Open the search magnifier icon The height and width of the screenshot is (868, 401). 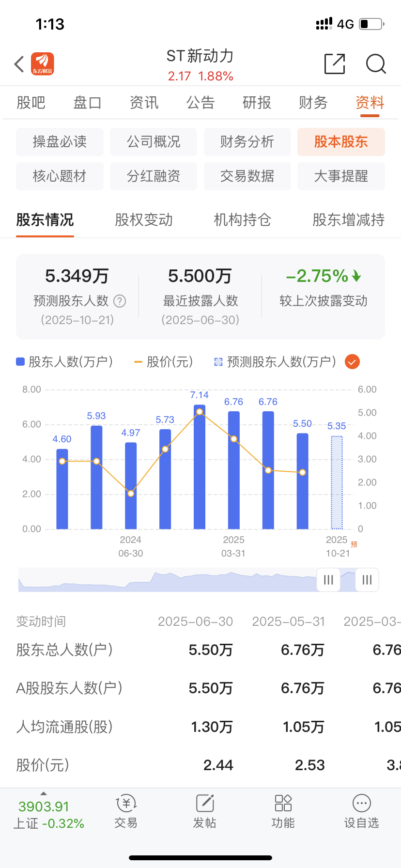pyautogui.click(x=376, y=64)
